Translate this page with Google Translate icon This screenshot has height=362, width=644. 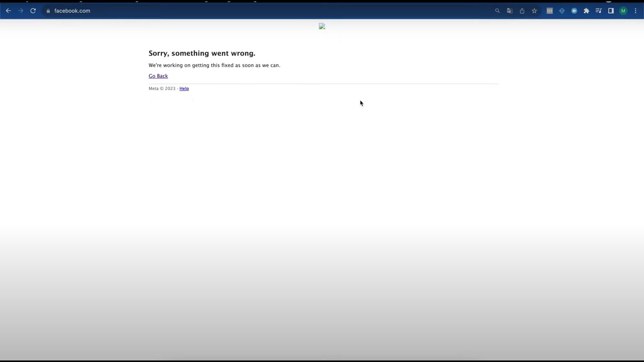(x=510, y=11)
